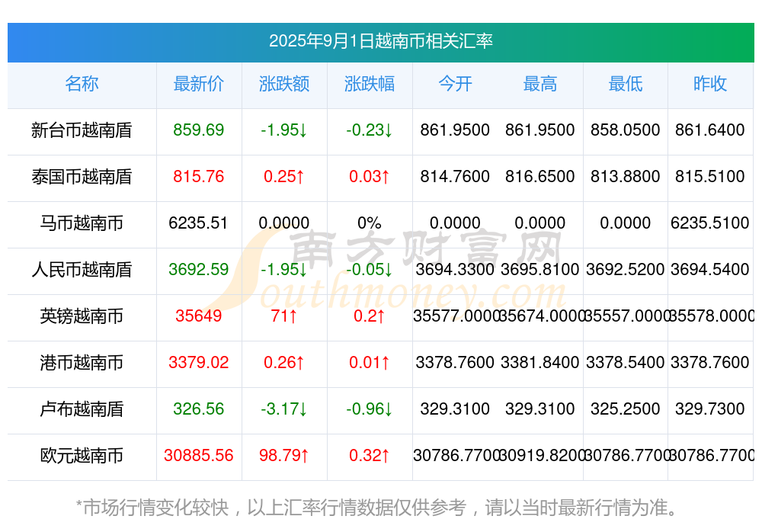This screenshot has height=532, width=762.
Task: Click change percent 0.32↑
Action: [x=370, y=455]
